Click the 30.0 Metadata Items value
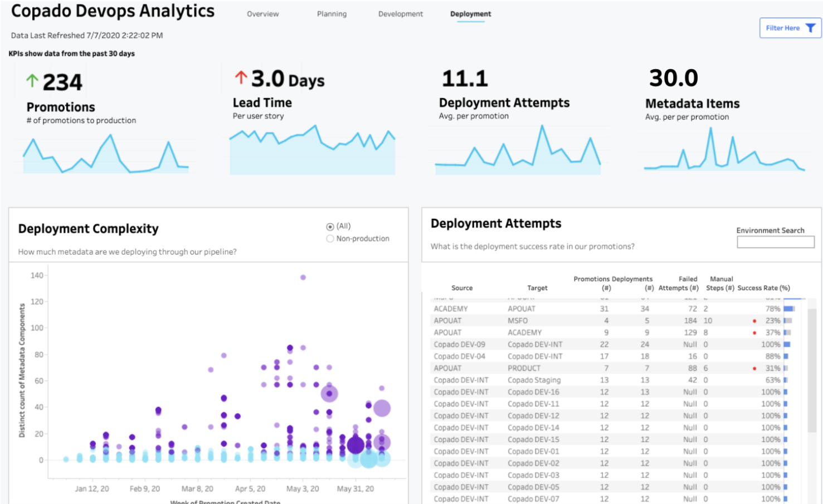The width and height of the screenshot is (823, 504). click(x=673, y=78)
